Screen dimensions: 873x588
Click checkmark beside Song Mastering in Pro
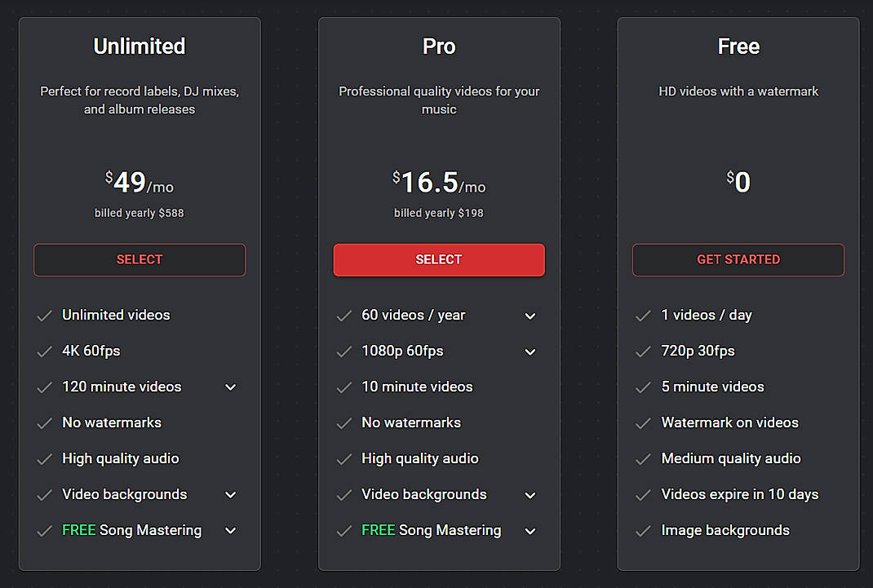point(344,531)
